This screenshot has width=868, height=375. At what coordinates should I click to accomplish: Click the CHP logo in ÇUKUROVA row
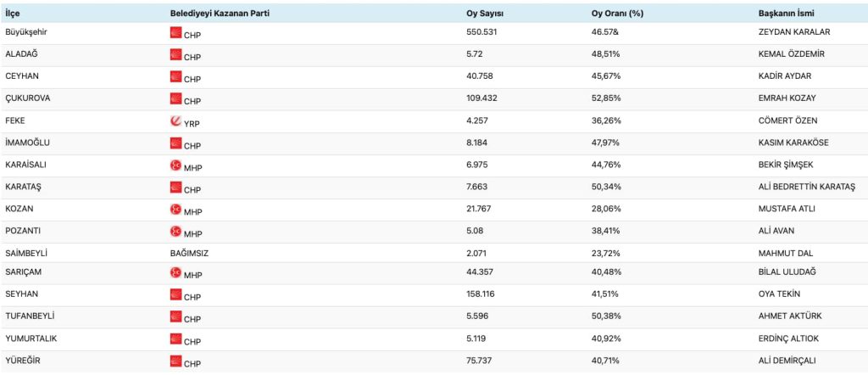(x=176, y=98)
